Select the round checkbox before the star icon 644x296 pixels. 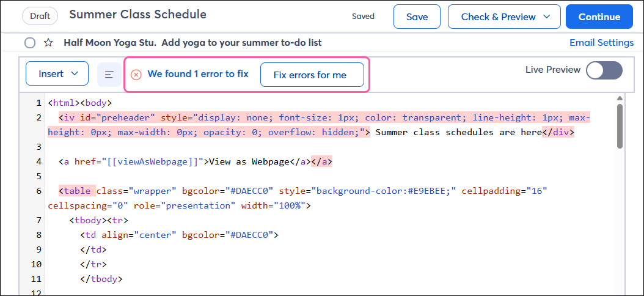point(29,43)
